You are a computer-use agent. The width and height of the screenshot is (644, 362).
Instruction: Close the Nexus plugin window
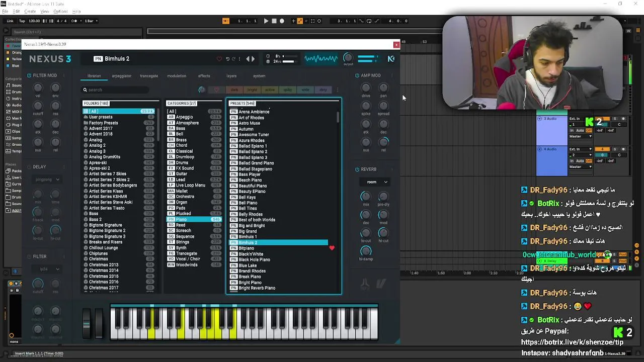click(x=396, y=45)
